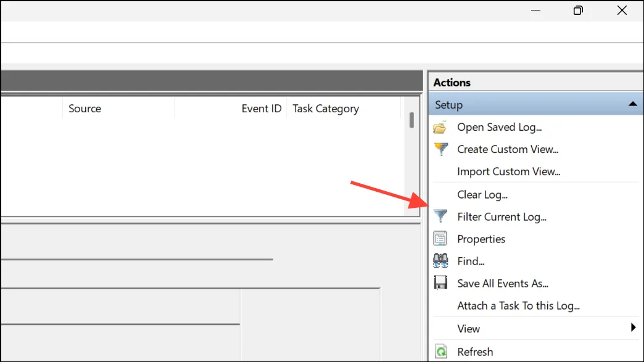Click the Create Custom View funnel icon
Image resolution: width=644 pixels, height=362 pixels.
440,149
